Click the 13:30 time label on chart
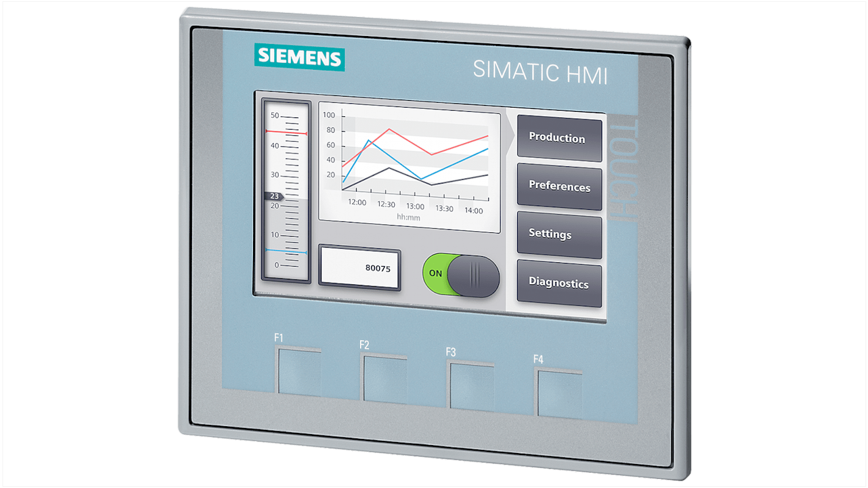The image size is (868, 488). click(x=444, y=209)
